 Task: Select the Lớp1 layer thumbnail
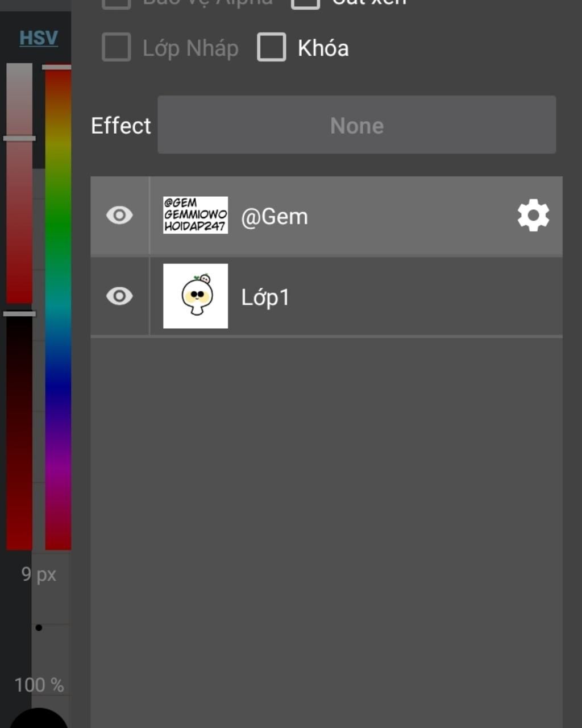click(x=196, y=296)
